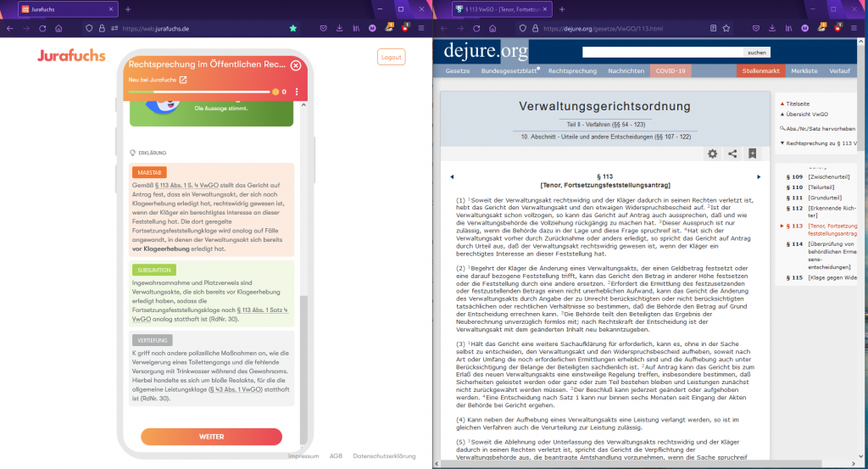This screenshot has height=469, width=868.
Task: Click the WEITER button
Action: [211, 437]
